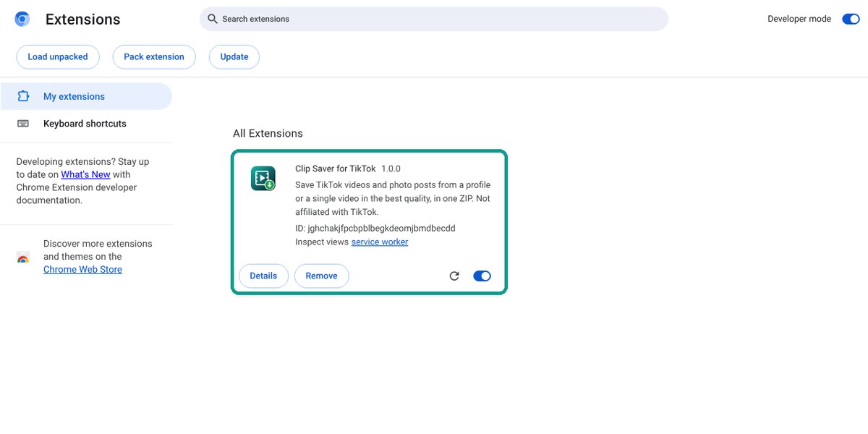The image size is (868, 434).
Task: Click the Chrome logo icon
Action: pyautogui.click(x=22, y=19)
